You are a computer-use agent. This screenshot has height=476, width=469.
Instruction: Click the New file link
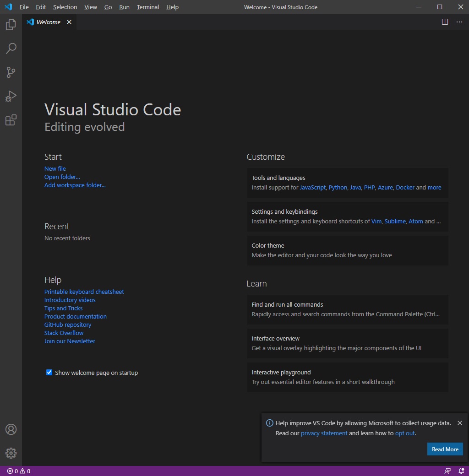click(55, 168)
